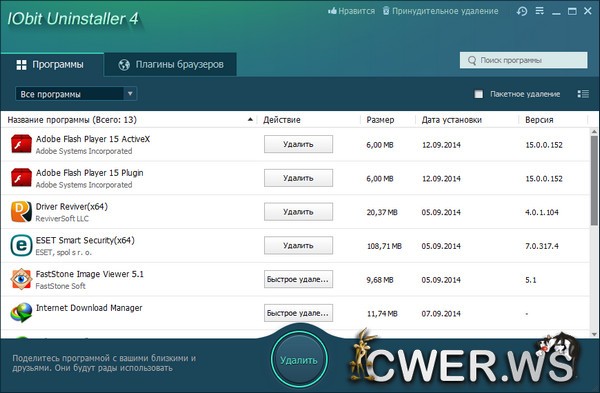The image size is (600, 393).
Task: Click the Название программы column header
Action: (x=72, y=120)
